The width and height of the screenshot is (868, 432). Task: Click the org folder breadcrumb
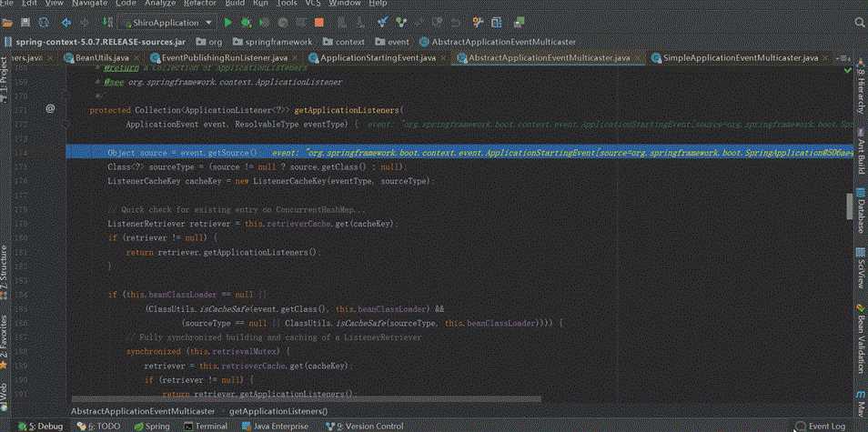pyautogui.click(x=209, y=42)
